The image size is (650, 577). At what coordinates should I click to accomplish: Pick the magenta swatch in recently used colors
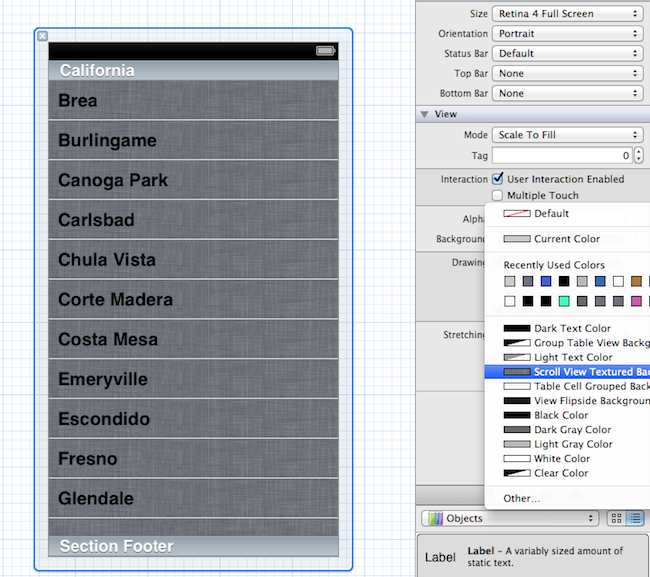pyautogui.click(x=636, y=301)
